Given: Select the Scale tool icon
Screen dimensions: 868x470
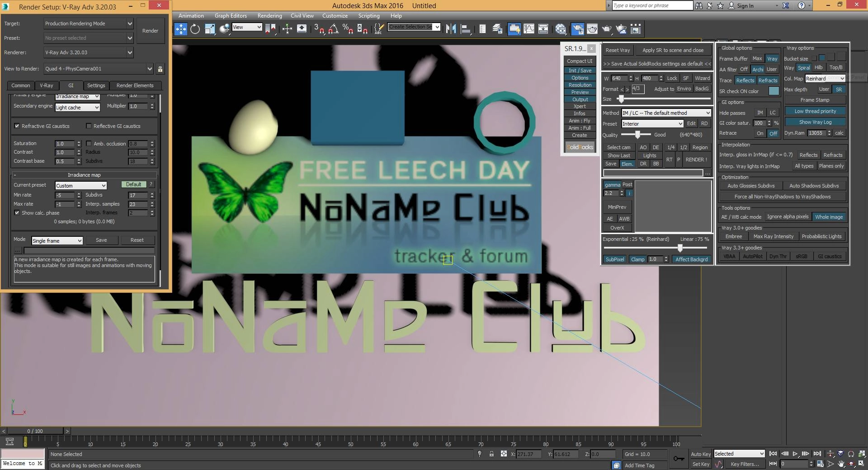Looking at the screenshot, I should (210, 29).
